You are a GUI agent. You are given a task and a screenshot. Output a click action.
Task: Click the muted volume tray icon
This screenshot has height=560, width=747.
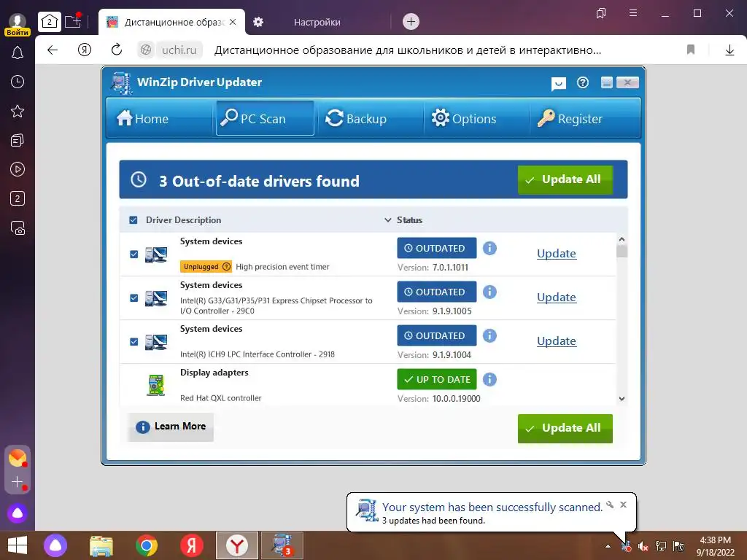(x=643, y=546)
